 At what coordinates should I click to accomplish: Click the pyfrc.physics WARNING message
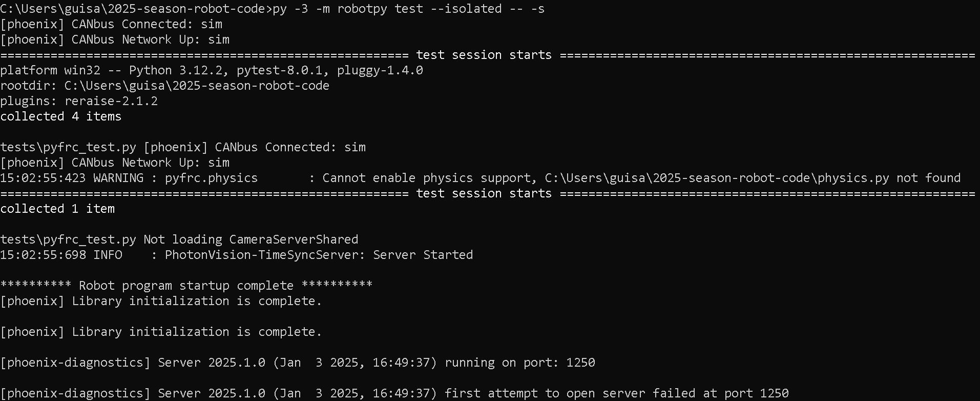point(480,178)
